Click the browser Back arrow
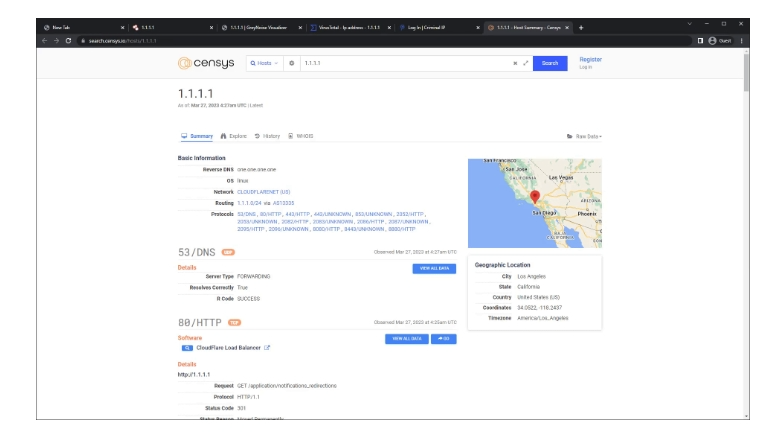This screenshot has width=774, height=444. pyautogui.click(x=44, y=40)
